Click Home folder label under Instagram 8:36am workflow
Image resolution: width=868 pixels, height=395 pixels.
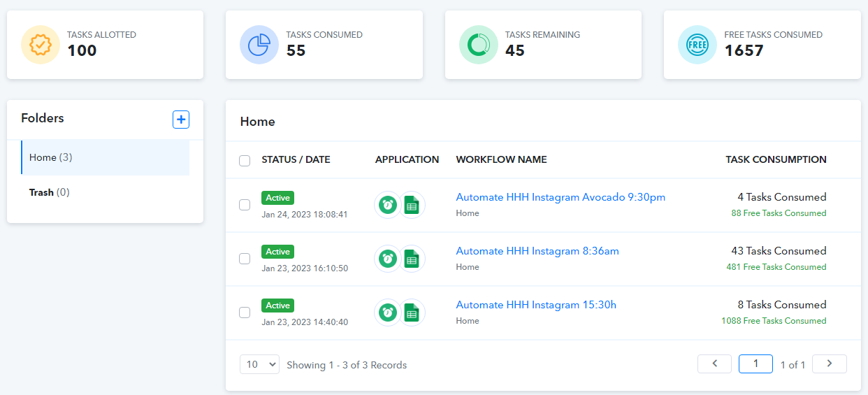coord(468,267)
